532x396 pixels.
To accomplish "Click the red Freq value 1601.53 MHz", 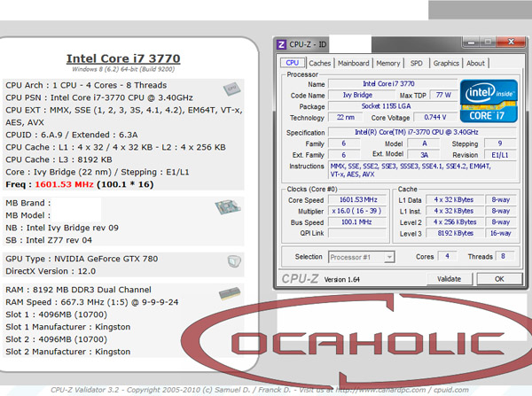I will pos(64,184).
